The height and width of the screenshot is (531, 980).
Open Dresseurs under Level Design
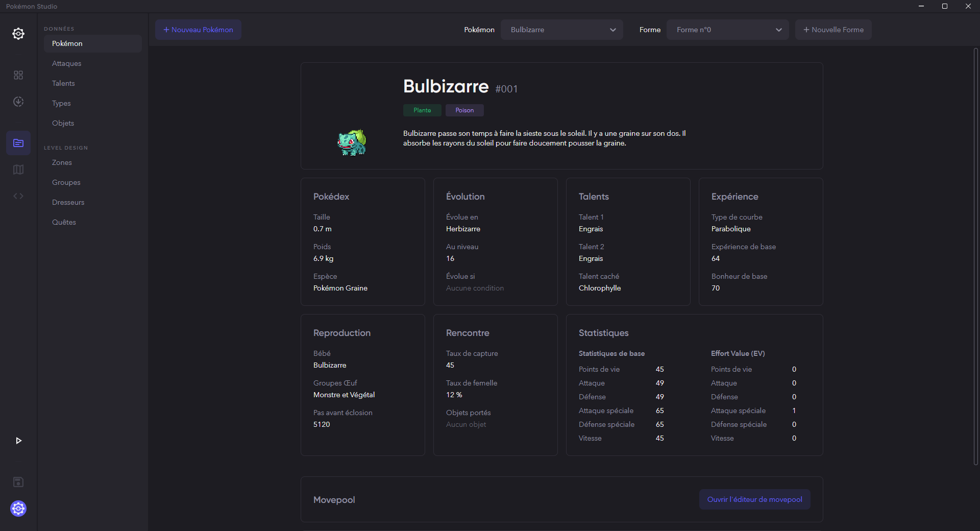click(x=68, y=202)
